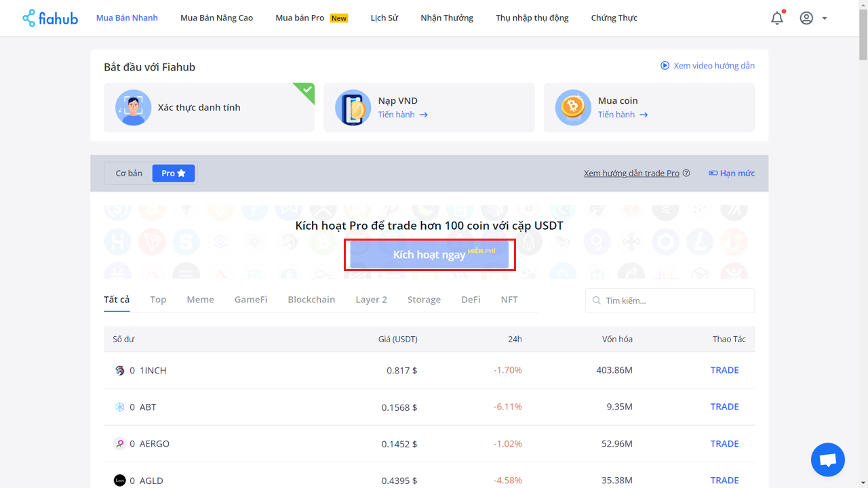
Task: Click the Giá (USDT) column header
Action: pyautogui.click(x=397, y=339)
